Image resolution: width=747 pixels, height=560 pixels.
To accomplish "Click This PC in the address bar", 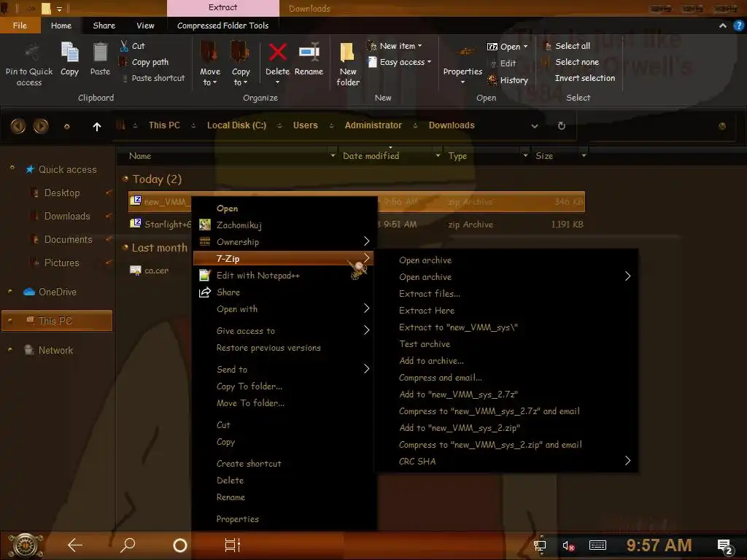I will [164, 125].
